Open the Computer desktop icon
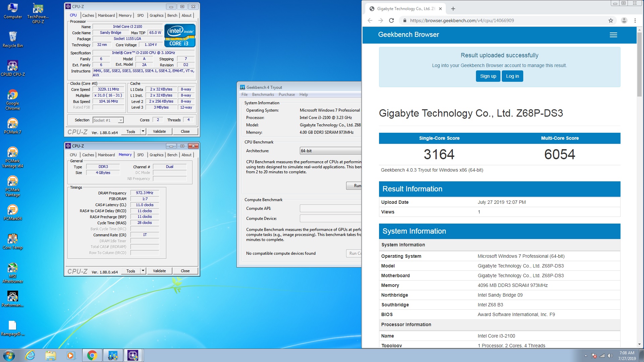Image resolution: width=644 pixels, height=362 pixels. (x=13, y=11)
